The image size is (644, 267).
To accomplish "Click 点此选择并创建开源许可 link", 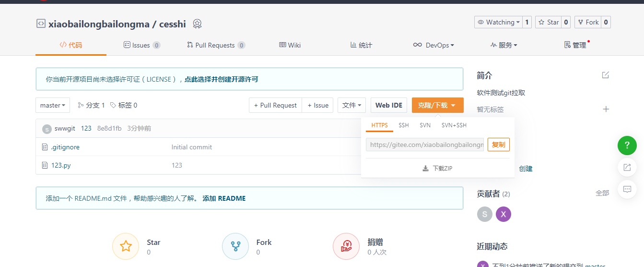I will point(221,79).
